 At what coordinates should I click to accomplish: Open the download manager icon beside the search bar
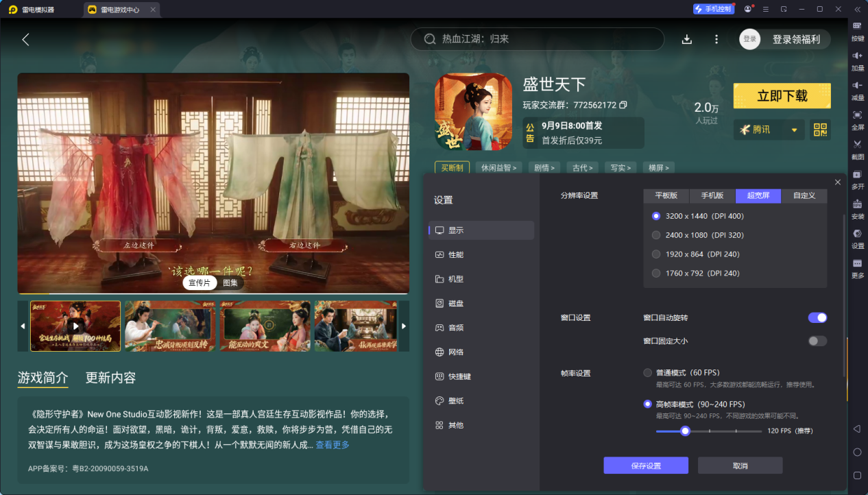point(687,39)
